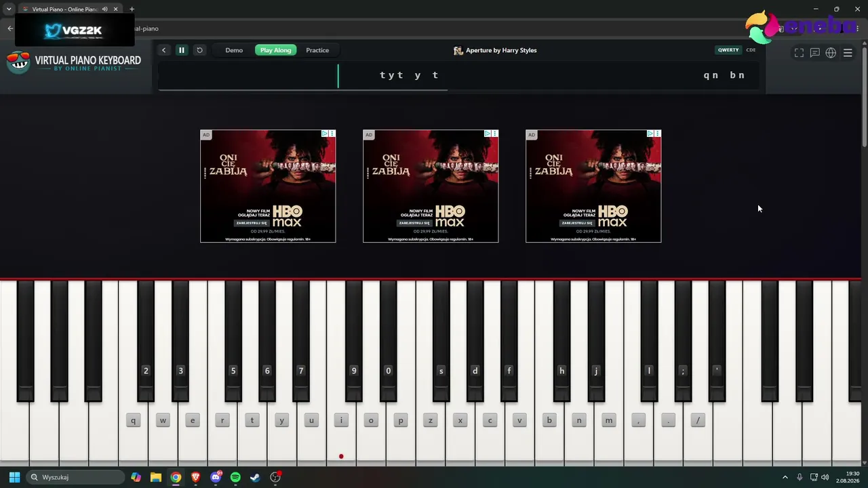Show hidden system tray icons
The image size is (868, 488).
click(x=785, y=477)
